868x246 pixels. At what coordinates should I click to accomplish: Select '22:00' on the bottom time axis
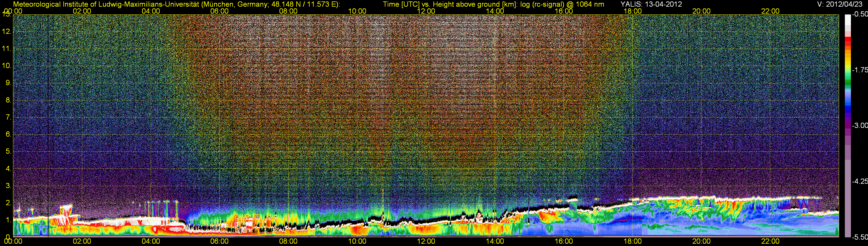pyautogui.click(x=770, y=241)
